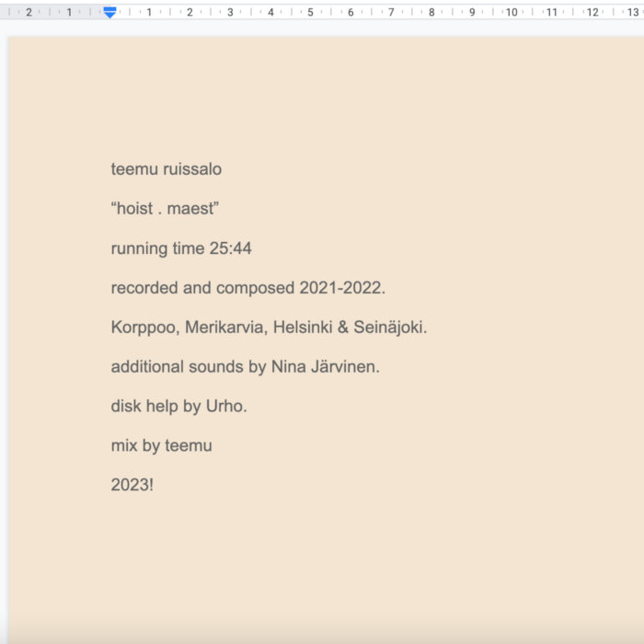Click the "running time 25:44" line
644x644 pixels.
(181, 248)
